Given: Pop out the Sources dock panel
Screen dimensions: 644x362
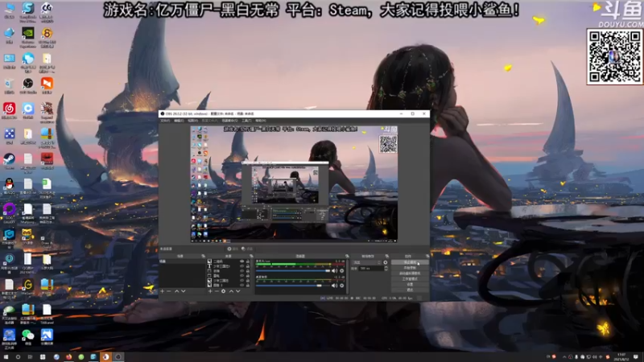Looking at the screenshot, I should (251, 256).
